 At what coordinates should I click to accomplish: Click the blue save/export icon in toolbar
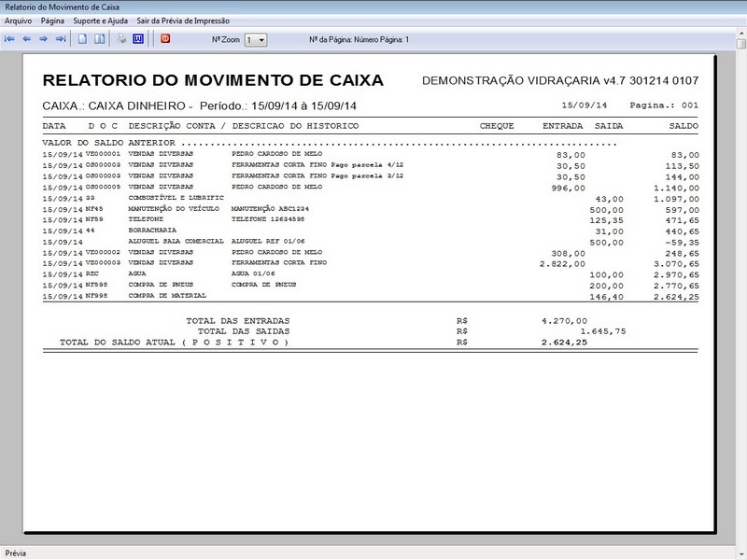[138, 39]
